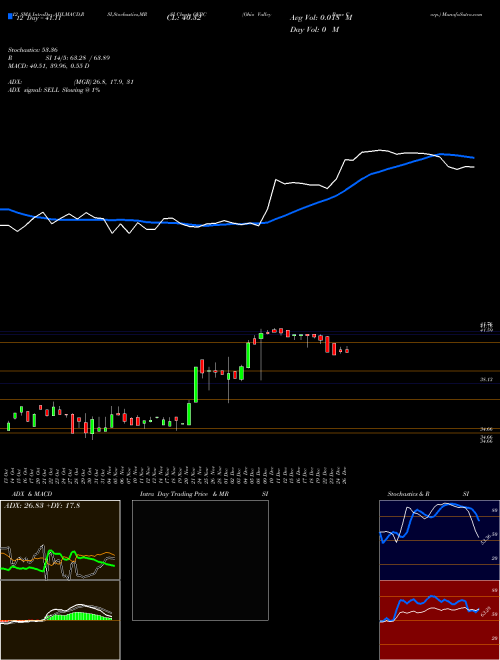Click the 'CL: 40.32' close price text
500x660 pixels.
point(184,19)
